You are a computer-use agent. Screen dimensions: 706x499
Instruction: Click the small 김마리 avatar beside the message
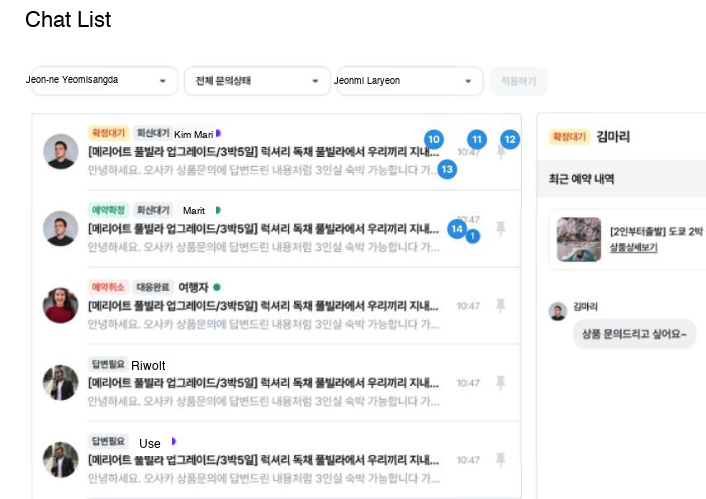point(557,311)
